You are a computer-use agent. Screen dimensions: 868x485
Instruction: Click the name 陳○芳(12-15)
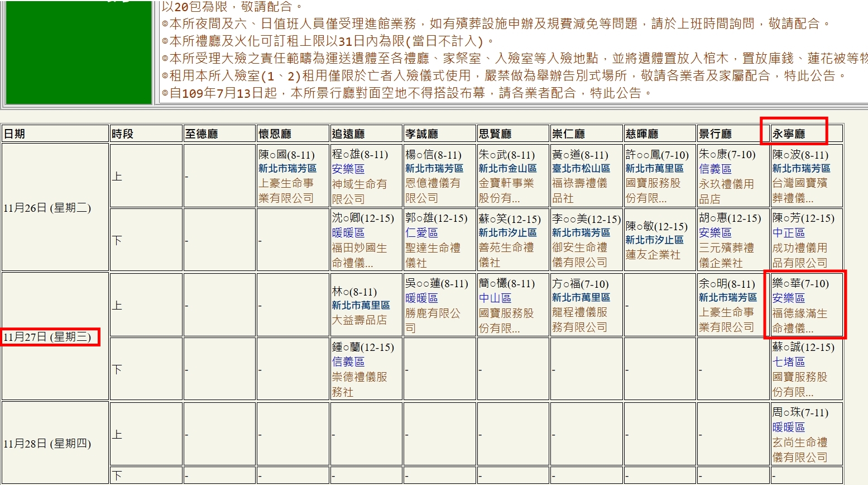[x=803, y=218]
